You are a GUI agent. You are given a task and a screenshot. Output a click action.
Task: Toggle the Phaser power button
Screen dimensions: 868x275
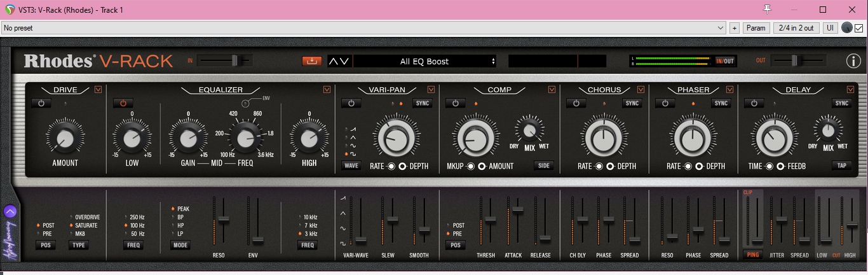coord(665,103)
